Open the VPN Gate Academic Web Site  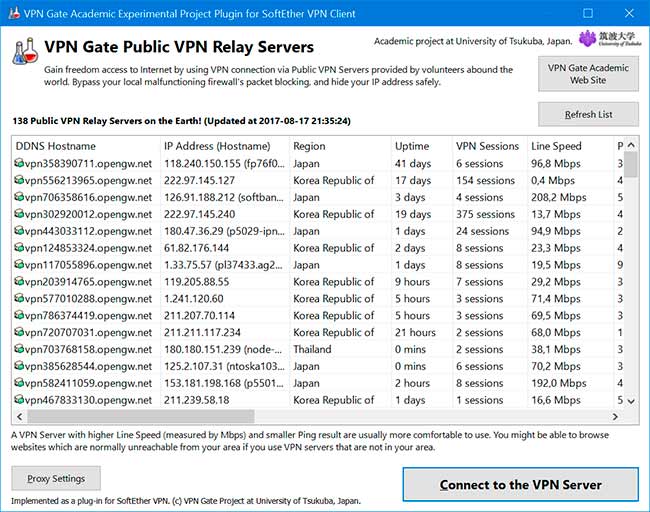pyautogui.click(x=588, y=74)
